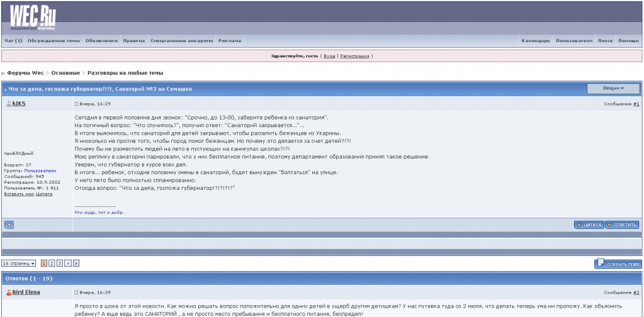The image size is (644, 317).
Task: Open kIKS user profile link
Action: [x=19, y=104]
